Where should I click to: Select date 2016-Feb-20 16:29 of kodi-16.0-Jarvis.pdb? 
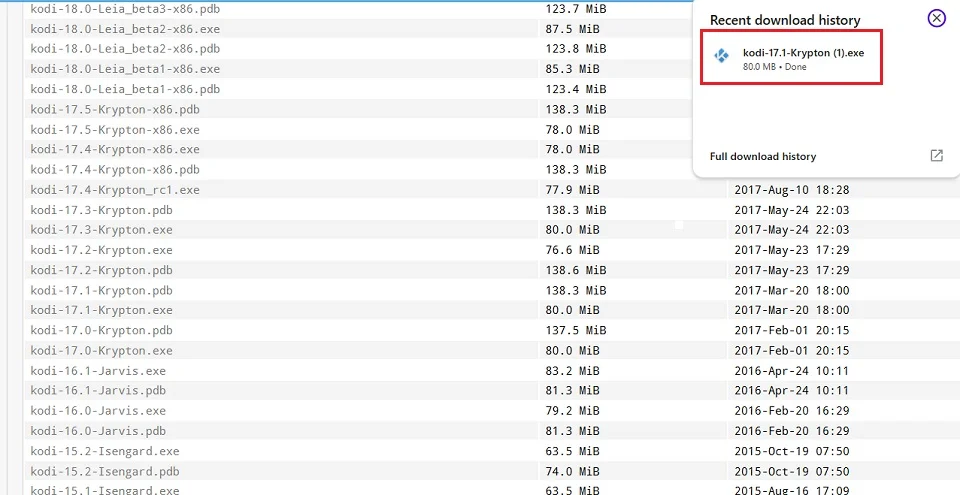point(792,431)
